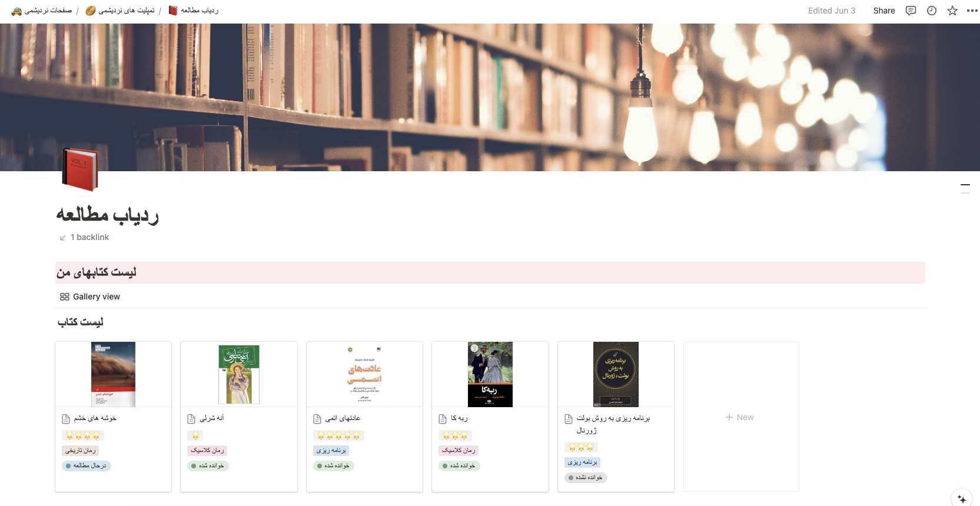The width and height of the screenshot is (980, 506).
Task: Click the page icon of آنه شرلی card
Action: 191,419
